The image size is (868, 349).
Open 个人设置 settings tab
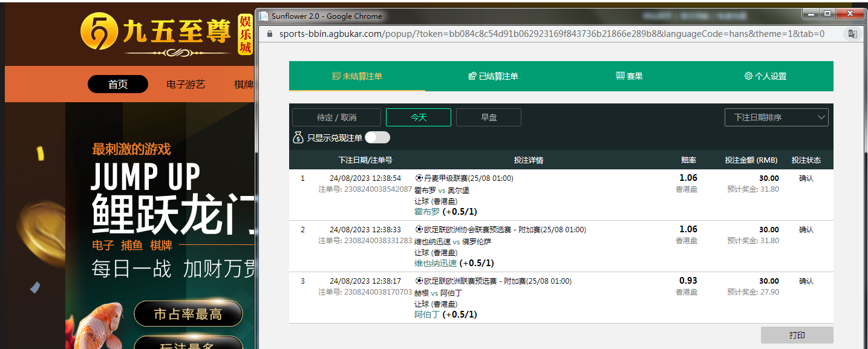click(765, 76)
